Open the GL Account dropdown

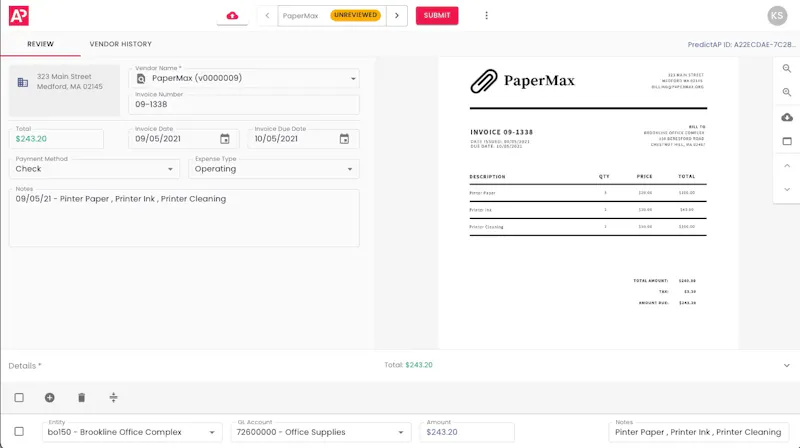[x=401, y=432]
